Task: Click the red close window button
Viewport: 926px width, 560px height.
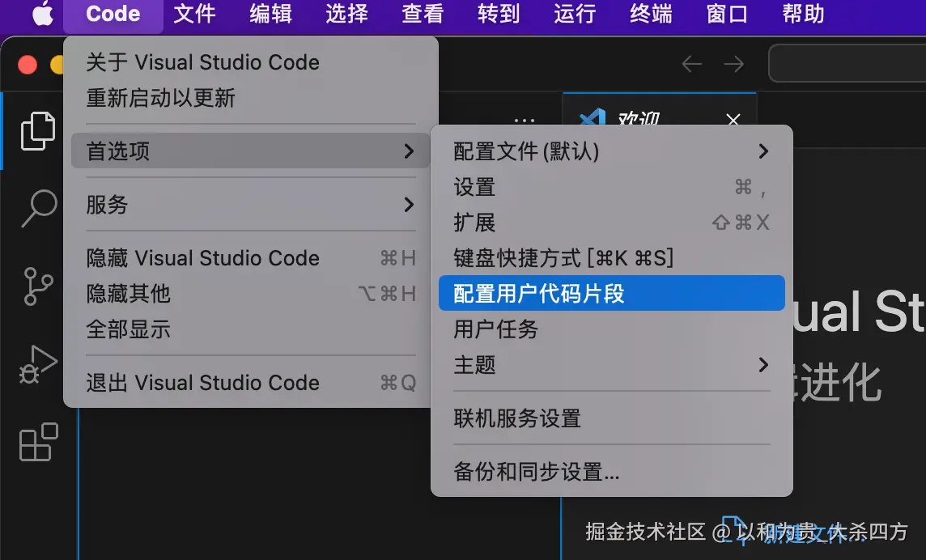Action: coord(28,64)
